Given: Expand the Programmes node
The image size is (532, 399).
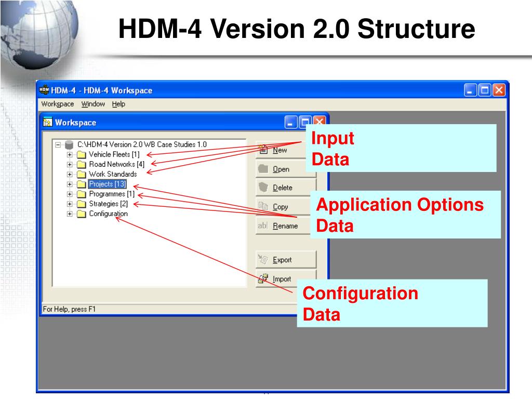Looking at the screenshot, I should tap(70, 194).
